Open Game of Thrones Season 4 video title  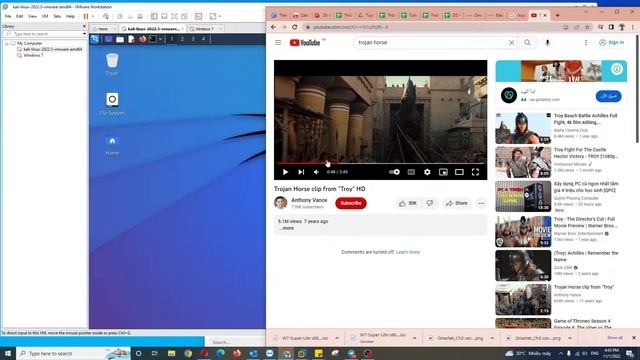coord(582,324)
